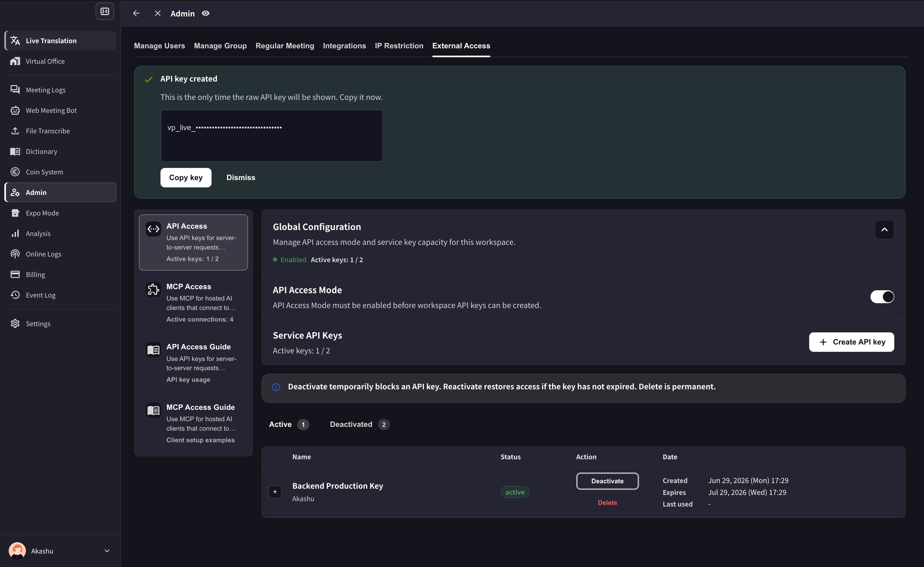Click the Created date Jun 29, 2026

[x=748, y=480]
